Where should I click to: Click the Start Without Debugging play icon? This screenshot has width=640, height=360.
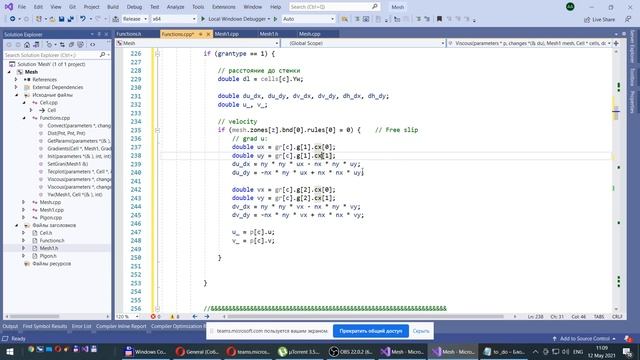coord(276,19)
